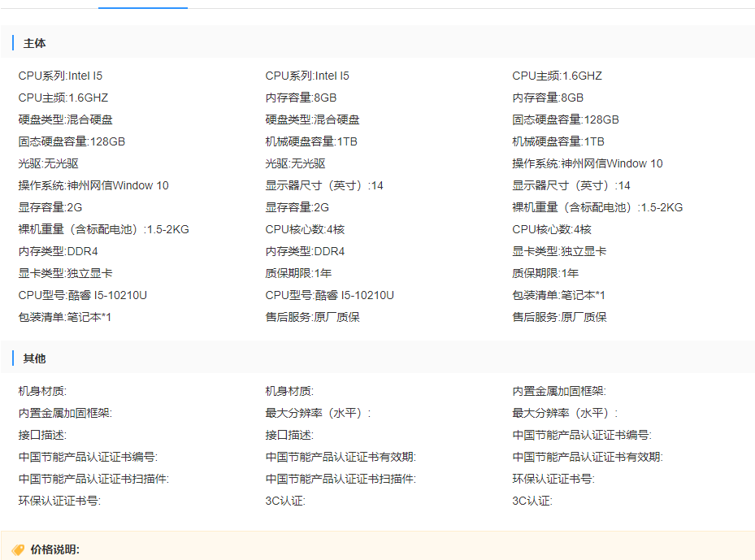Image resolution: width=755 pixels, height=560 pixels.
Task: Click 质保期限:1年 directly above 包装清单:笔记本*1
Action: [x=545, y=273]
